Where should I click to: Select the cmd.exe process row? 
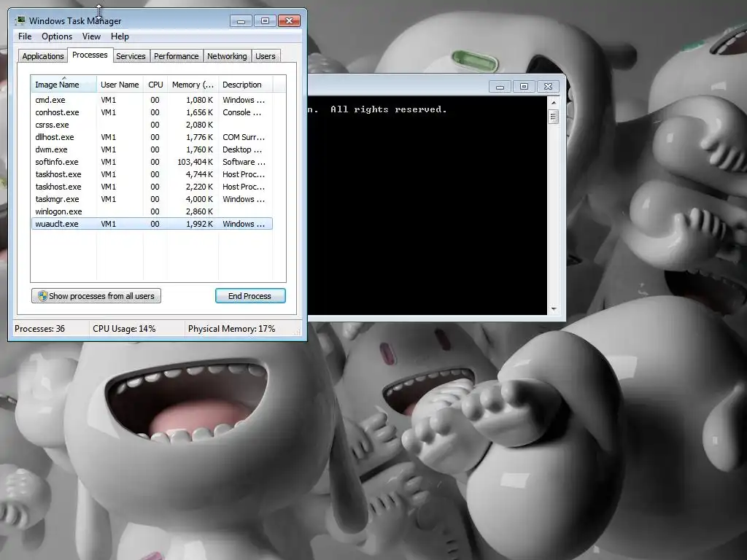152,100
